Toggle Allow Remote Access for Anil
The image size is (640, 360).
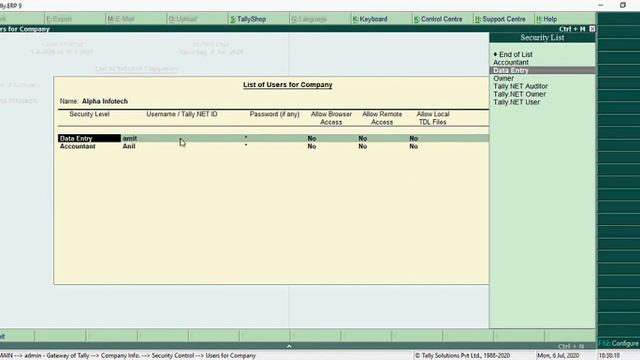tap(362, 146)
